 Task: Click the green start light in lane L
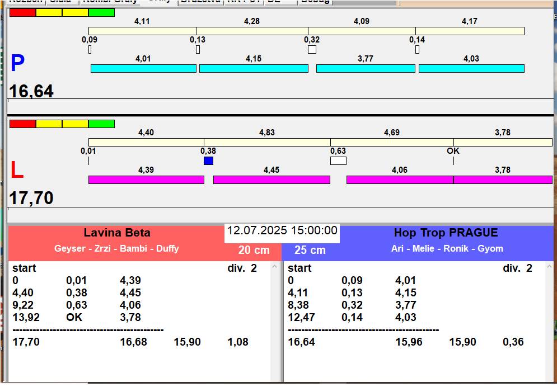click(101, 124)
